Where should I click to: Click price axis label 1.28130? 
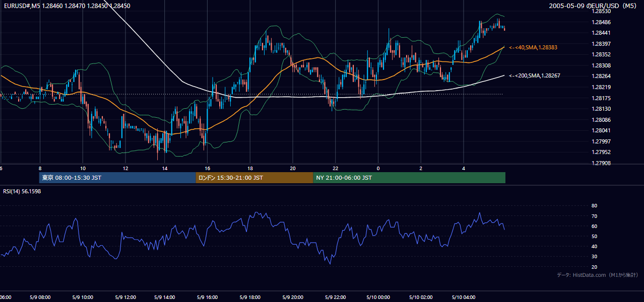(601, 109)
